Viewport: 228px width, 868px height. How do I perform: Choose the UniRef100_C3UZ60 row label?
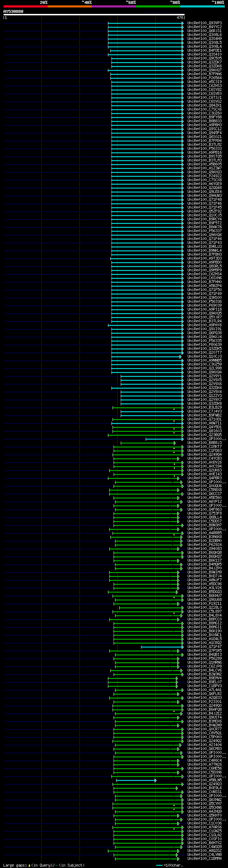(204, 113)
